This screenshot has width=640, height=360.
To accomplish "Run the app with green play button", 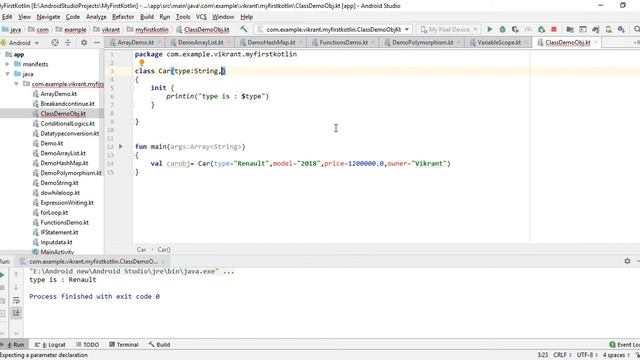I will click(489, 29).
